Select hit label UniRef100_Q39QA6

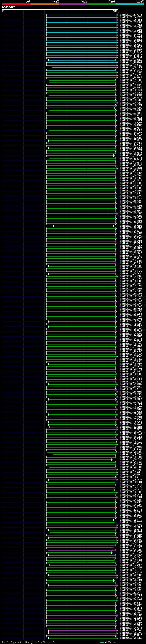131,357
